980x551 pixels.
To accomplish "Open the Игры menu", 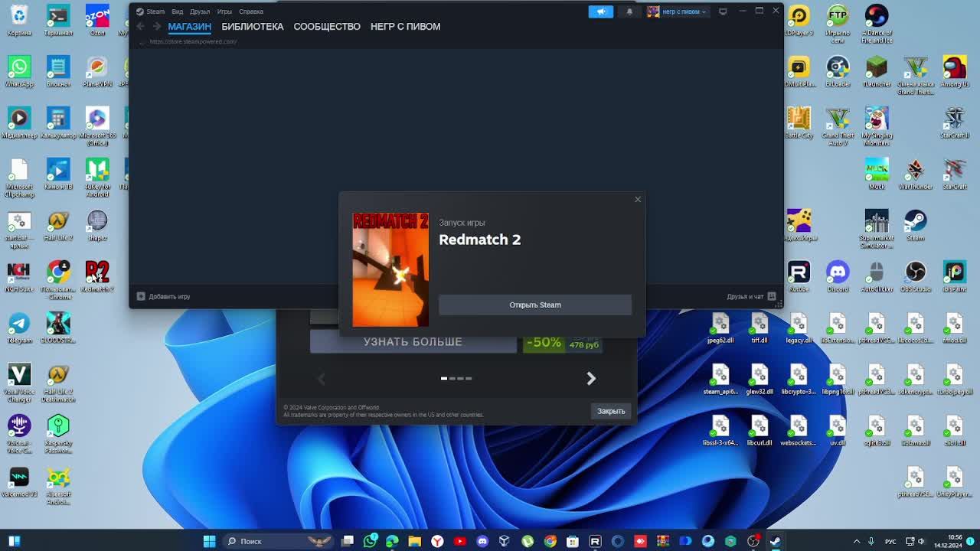I will tap(224, 11).
